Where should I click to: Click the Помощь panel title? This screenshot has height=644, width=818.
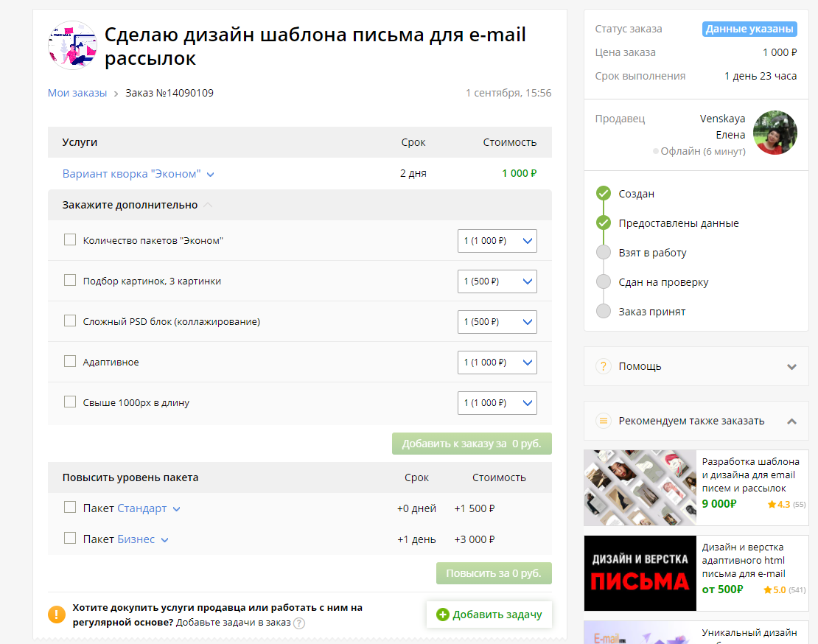[640, 366]
